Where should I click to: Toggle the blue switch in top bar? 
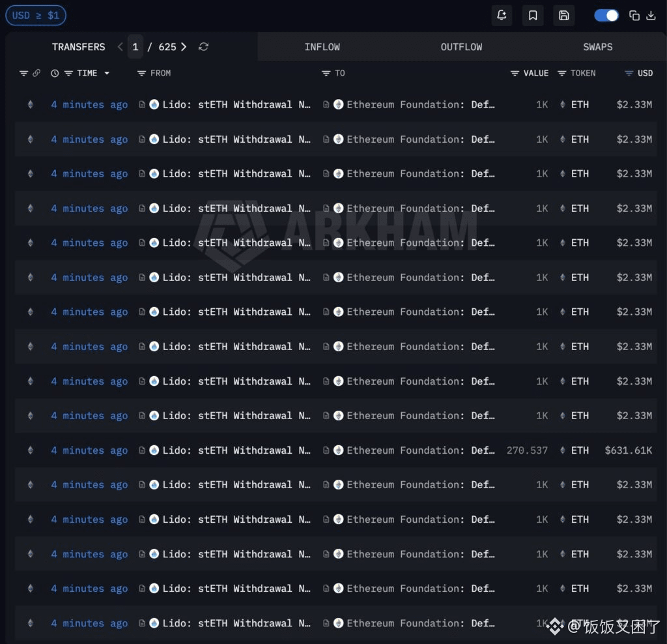pos(606,16)
